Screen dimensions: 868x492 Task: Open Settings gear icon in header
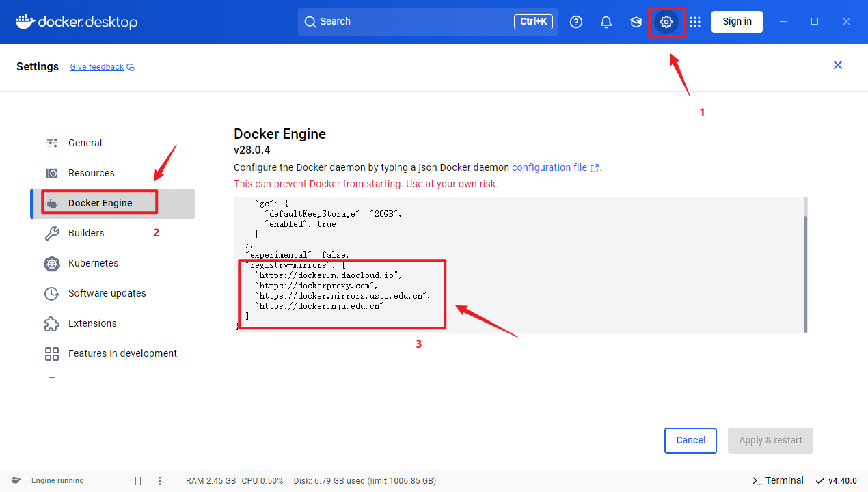[666, 22]
